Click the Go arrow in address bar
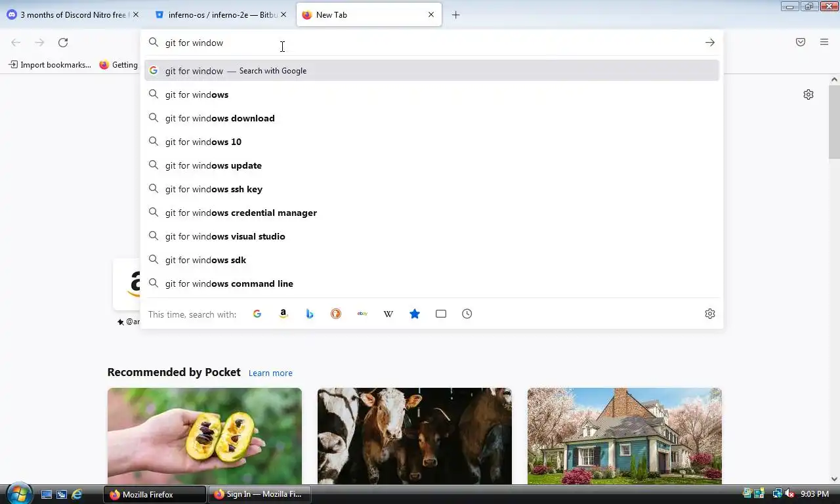Viewport: 840px width, 504px height. point(710,42)
